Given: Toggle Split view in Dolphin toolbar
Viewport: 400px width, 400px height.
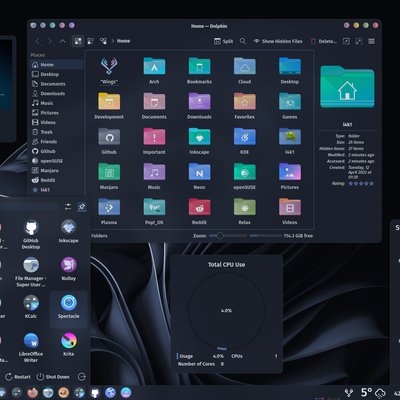Looking at the screenshot, I should pos(223,41).
